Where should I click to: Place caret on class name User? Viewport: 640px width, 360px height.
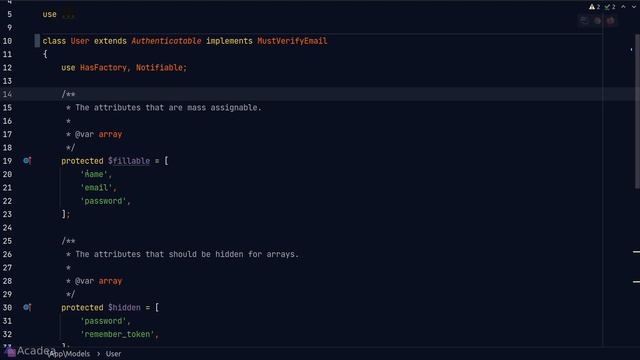coord(80,41)
